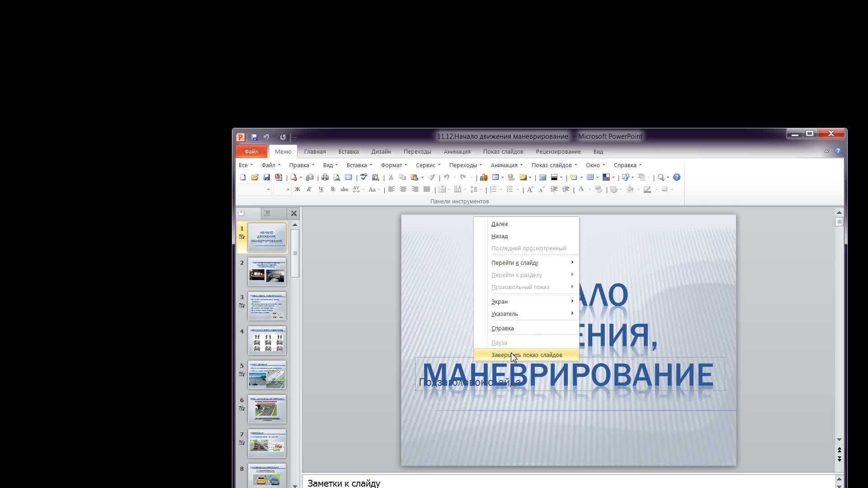This screenshot has width=868, height=488.
Task: Toggle underline Ч formatting
Action: 321,189
